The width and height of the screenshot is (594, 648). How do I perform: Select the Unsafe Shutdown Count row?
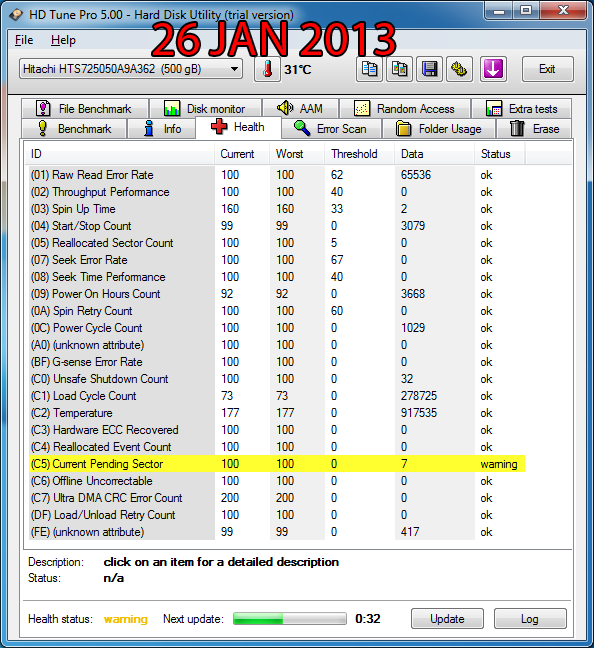click(277, 379)
